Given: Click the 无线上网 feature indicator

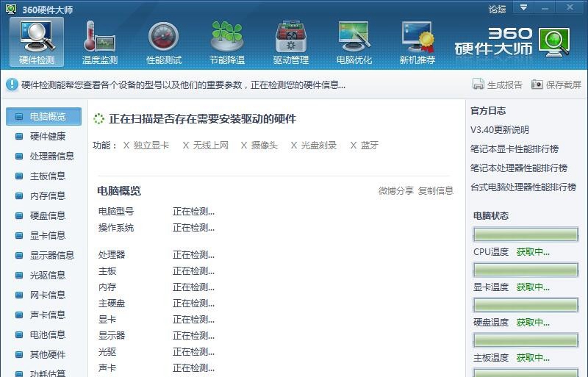Looking at the screenshot, I should click(206, 146).
